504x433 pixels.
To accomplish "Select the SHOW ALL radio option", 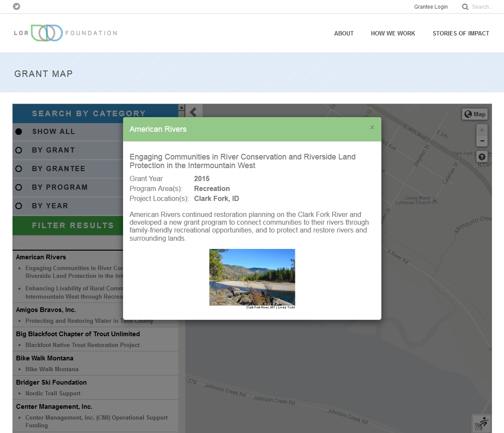I will (19, 131).
